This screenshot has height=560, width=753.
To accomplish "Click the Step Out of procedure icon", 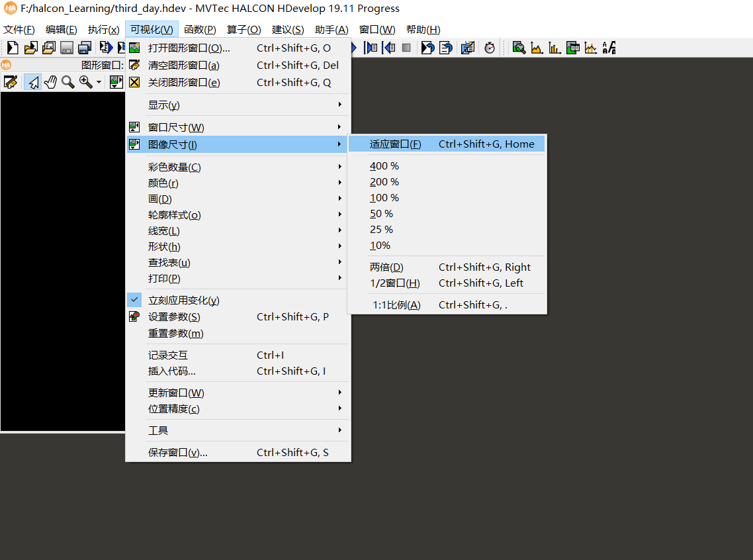I will click(x=388, y=48).
